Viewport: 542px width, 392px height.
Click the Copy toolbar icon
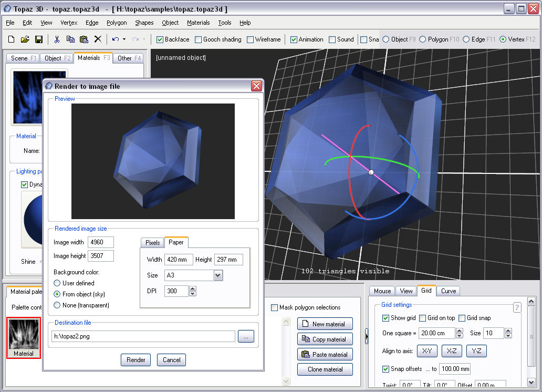click(x=70, y=39)
